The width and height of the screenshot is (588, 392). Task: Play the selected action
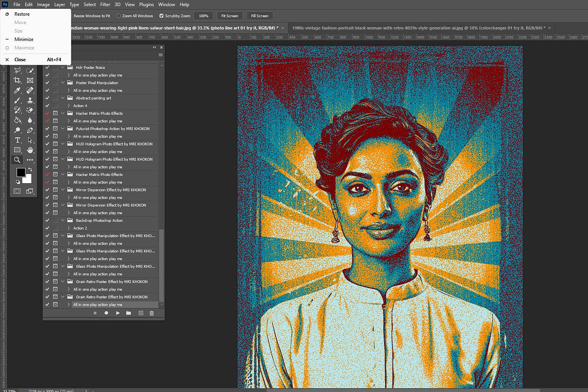pos(118,313)
